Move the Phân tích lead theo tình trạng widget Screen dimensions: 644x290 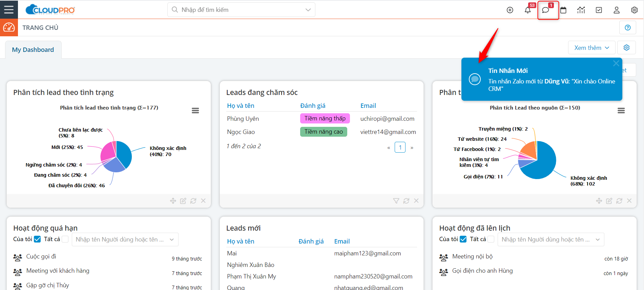[173, 201]
